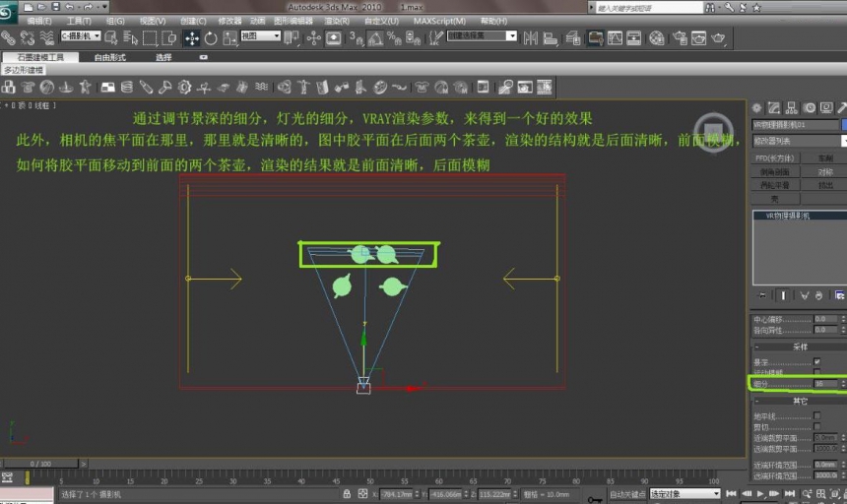The width and height of the screenshot is (847, 504).
Task: Open the Select by Name list
Action: point(130,37)
